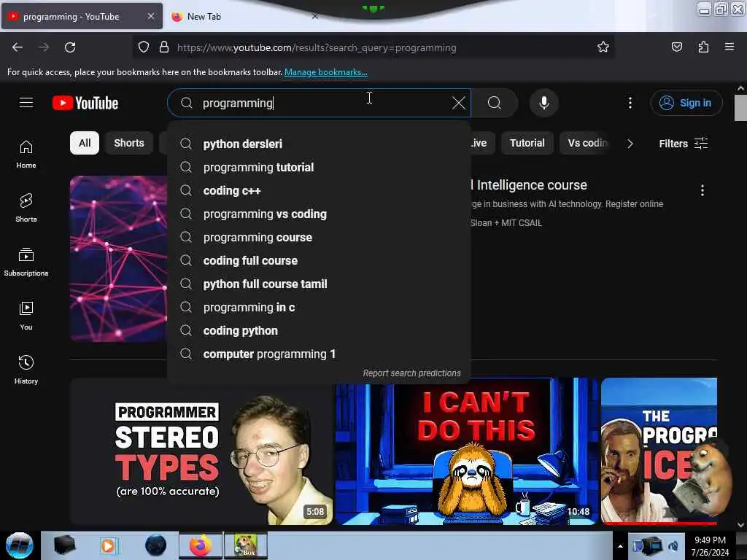The image size is (747, 560).
Task: Click the taskbar volume speaker icon
Action: pos(673,546)
